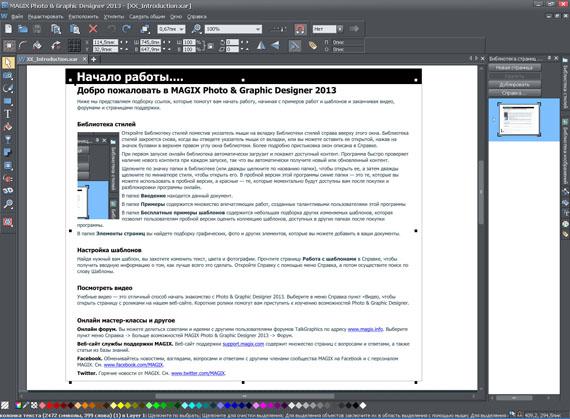
Task: Click the no-color hatched swatch
Action: [x=5, y=405]
